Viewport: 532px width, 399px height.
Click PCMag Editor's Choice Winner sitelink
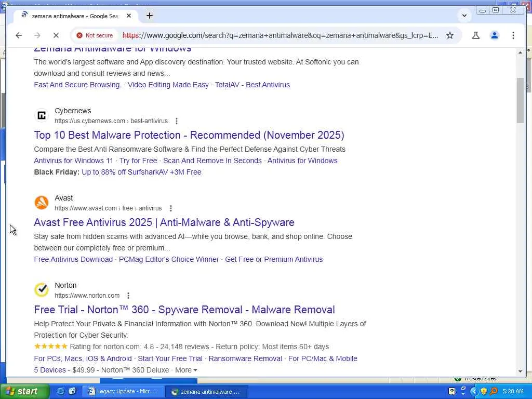coord(169,259)
